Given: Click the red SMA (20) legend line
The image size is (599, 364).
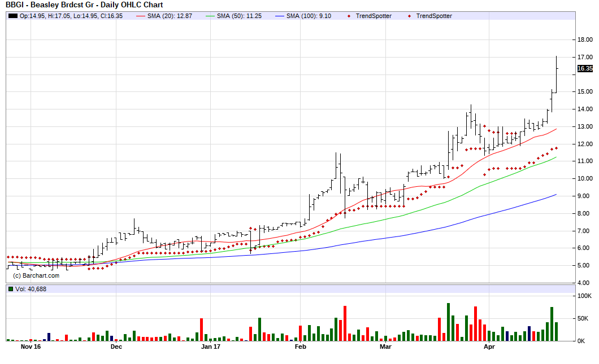Looking at the screenshot, I should (x=141, y=16).
